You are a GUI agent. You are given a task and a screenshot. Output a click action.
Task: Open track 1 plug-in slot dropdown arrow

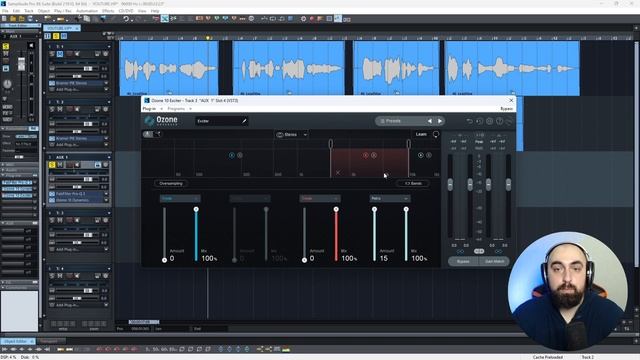coord(106,83)
